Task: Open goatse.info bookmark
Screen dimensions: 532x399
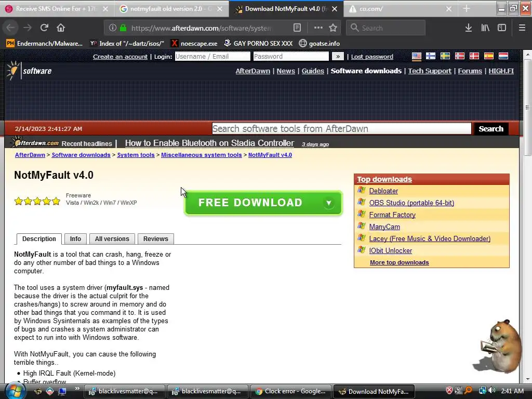Action: click(320, 44)
